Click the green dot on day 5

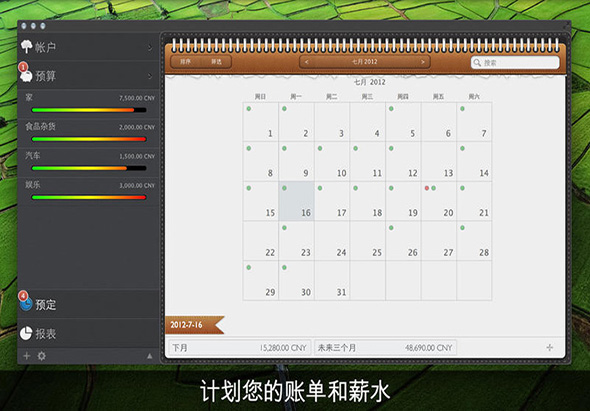tap(391, 109)
